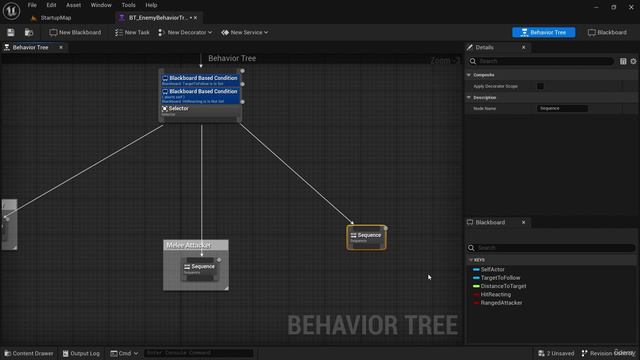Viewport: 640px width, 360px height.
Task: Collapse the Composite section
Action: pyautogui.click(x=469, y=75)
